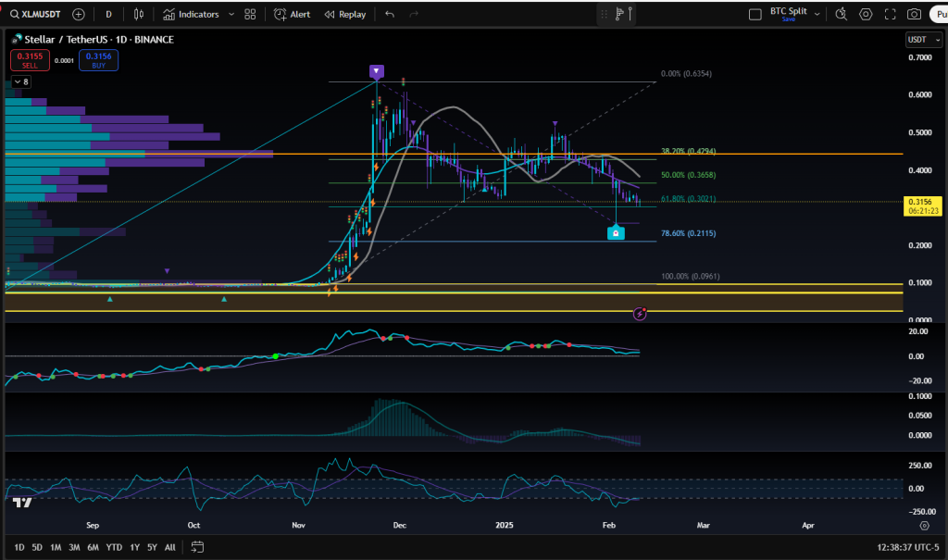This screenshot has height=560, width=948.
Task: Click the BTC Split layout name
Action: [789, 11]
